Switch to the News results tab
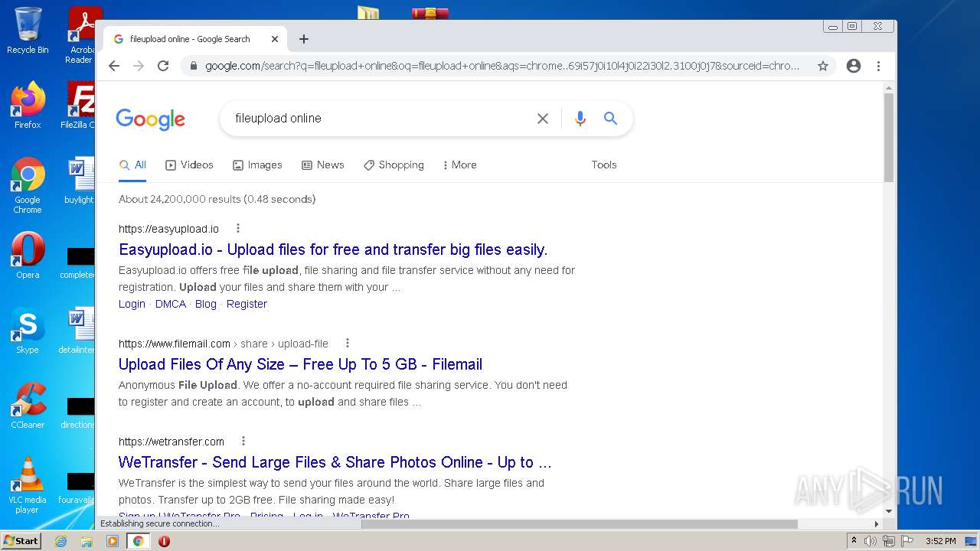This screenshot has width=980, height=551. pos(322,165)
